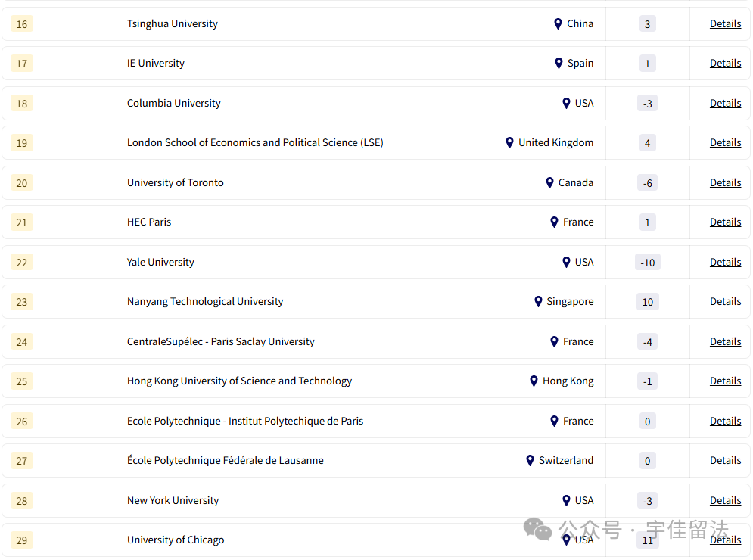Screen dimensions: 753x560
Task: Select the University of Toronto name
Action: click(x=176, y=182)
